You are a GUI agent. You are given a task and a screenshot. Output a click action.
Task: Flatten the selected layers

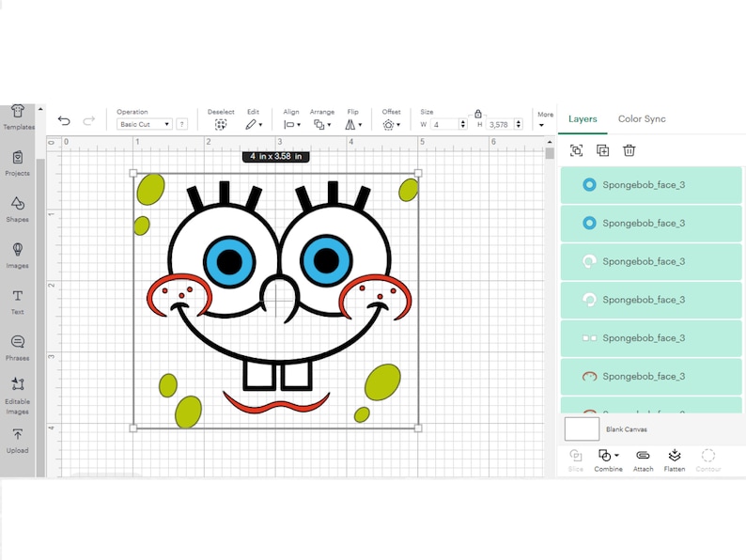click(x=675, y=460)
